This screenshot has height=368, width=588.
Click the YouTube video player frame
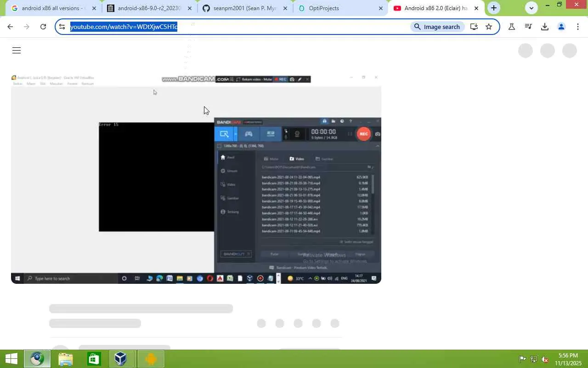[196, 179]
